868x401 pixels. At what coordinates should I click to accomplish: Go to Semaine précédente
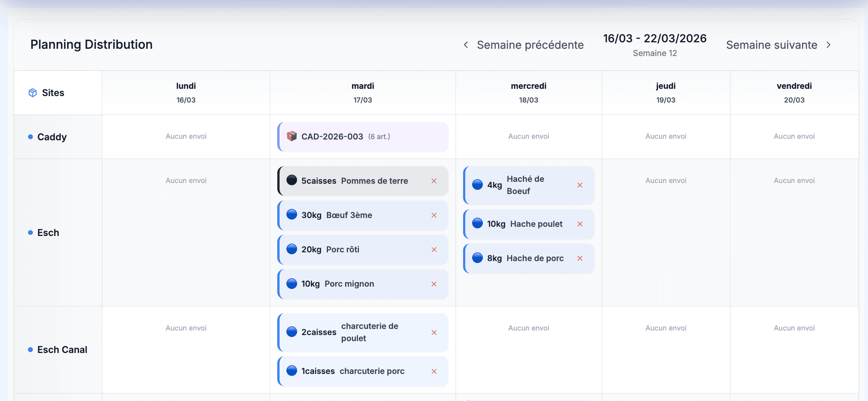tap(523, 45)
